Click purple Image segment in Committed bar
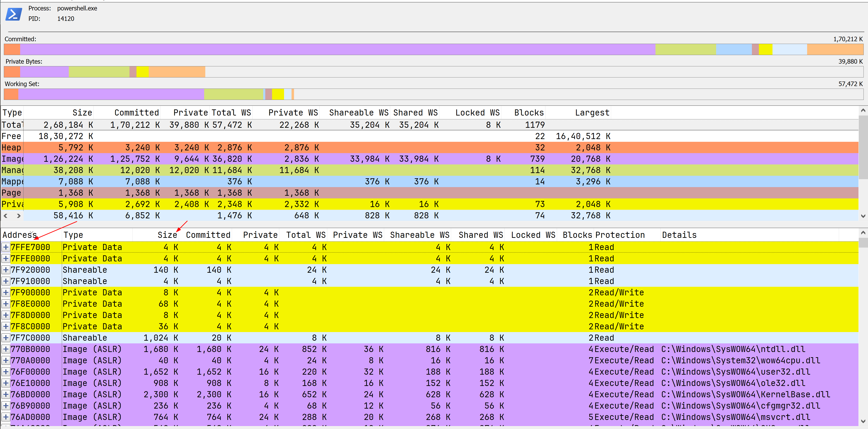The height and width of the screenshot is (429, 868). (337, 50)
